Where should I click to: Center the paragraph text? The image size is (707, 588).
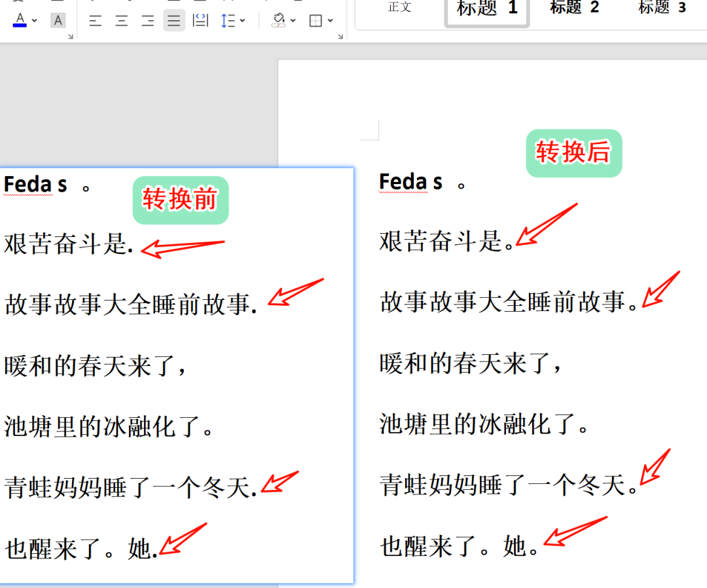click(x=122, y=20)
